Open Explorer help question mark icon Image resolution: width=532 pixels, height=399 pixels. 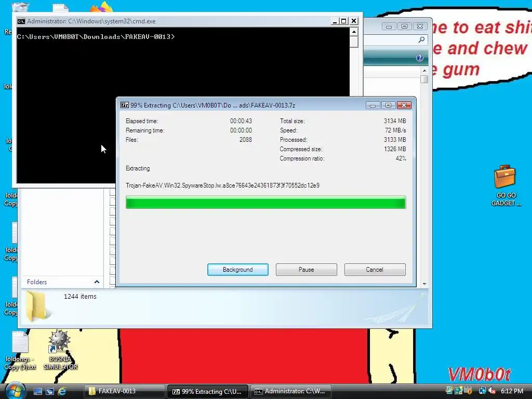click(420, 58)
